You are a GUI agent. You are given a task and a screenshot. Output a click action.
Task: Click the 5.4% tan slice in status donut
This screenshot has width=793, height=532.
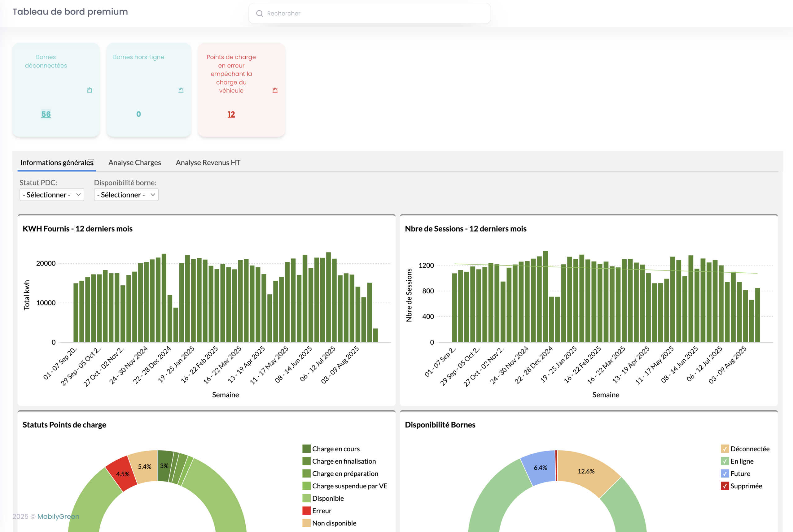click(145, 466)
